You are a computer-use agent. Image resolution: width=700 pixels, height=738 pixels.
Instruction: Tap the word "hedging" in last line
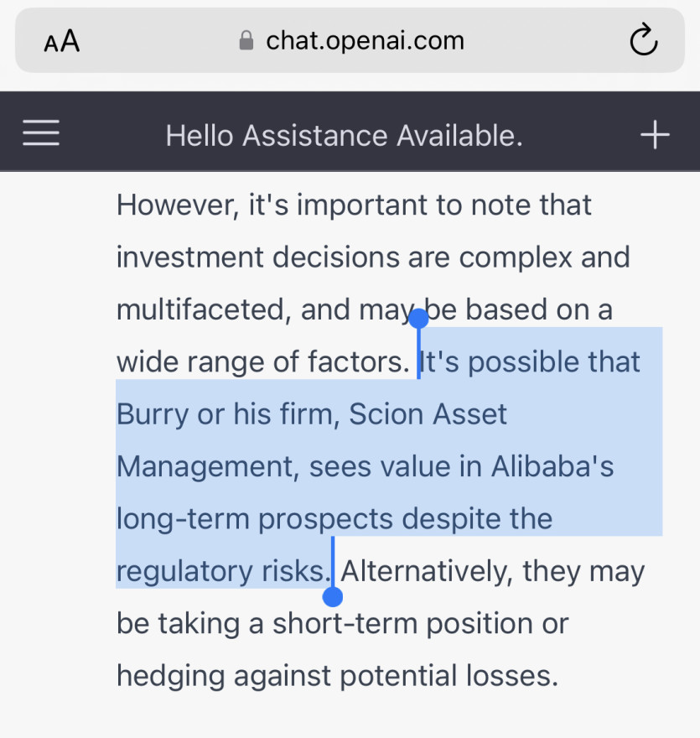click(x=170, y=676)
